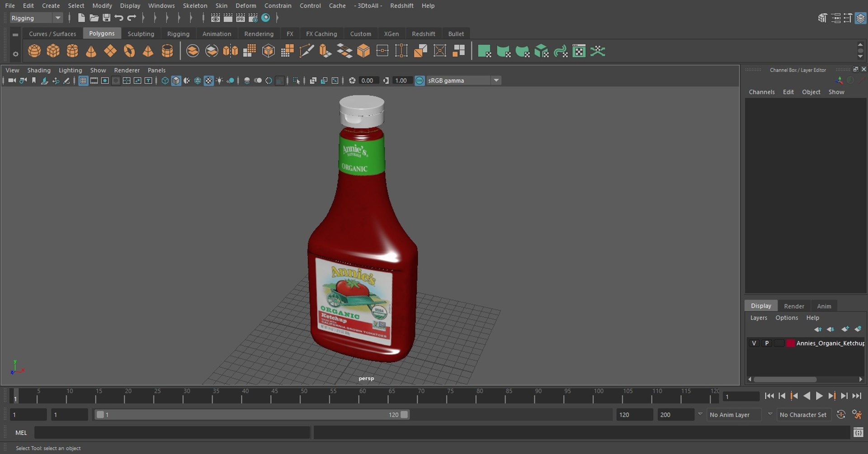This screenshot has width=868, height=454.
Task: Click the Mirror polygon shelf icon
Action: pyautogui.click(x=231, y=51)
